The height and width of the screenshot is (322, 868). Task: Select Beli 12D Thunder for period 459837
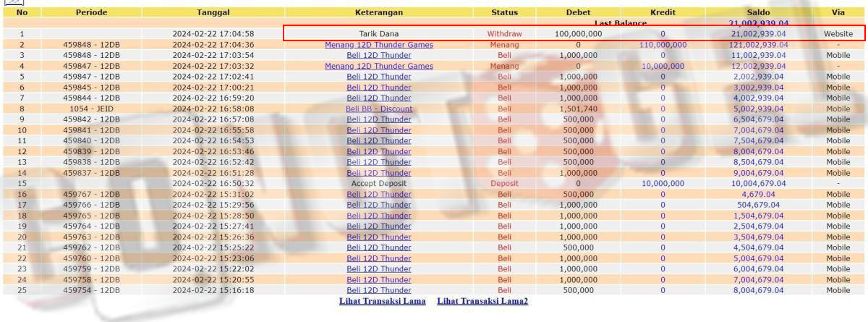[379, 173]
